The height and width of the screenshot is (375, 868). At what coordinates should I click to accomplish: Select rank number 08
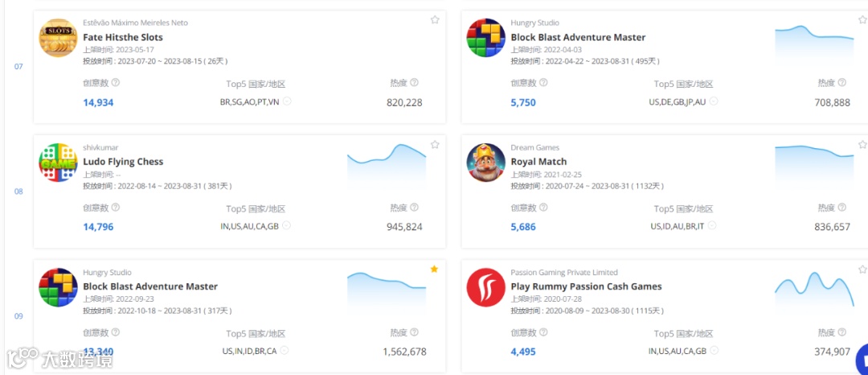[18, 192]
